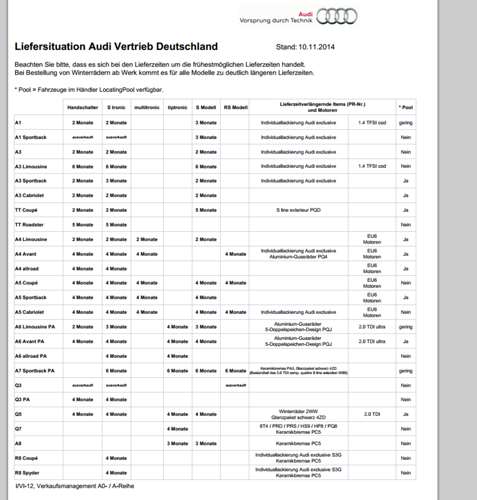477x500 pixels.
Task: Select the 'A4 allroad' row label
Action: pos(27,269)
